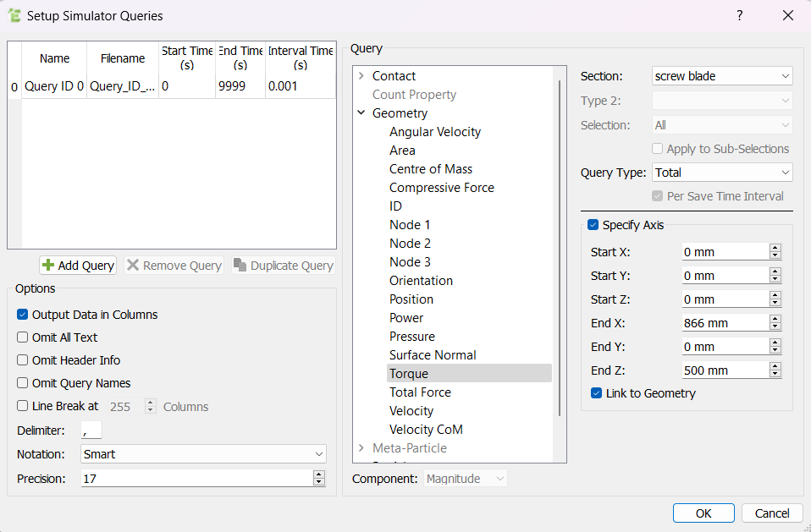This screenshot has width=811, height=532.
Task: Disable Link to Geometry checkbox
Action: click(x=596, y=393)
